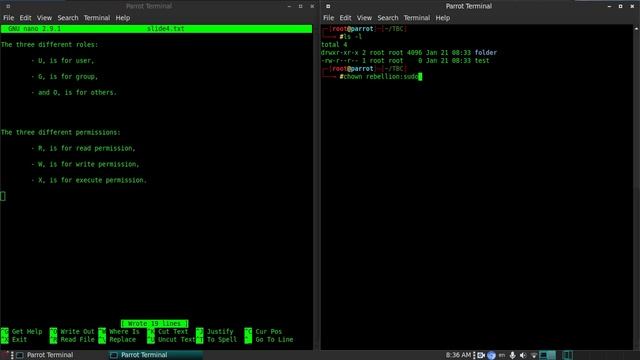Image resolution: width=640 pixels, height=360 pixels.
Task: Open the applications menu icon on the taskbar
Action: 5,355
